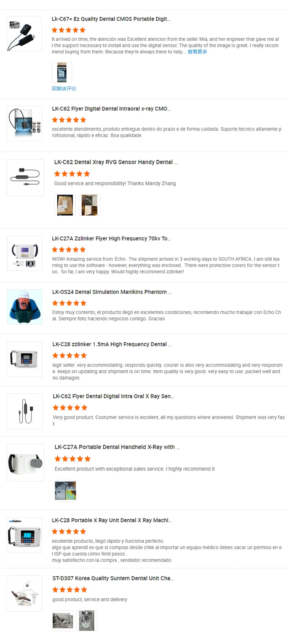
Task: Open LK-C28 Portable X Ray Unit title
Action: click(112, 520)
